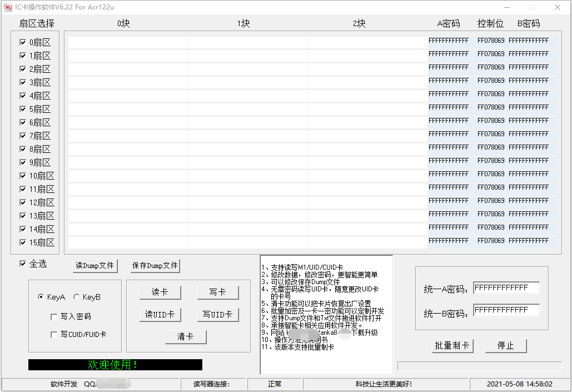This screenshot has height=392, width=572.
Task: Minimize the IC卡操作软件 window
Action: (x=507, y=7)
